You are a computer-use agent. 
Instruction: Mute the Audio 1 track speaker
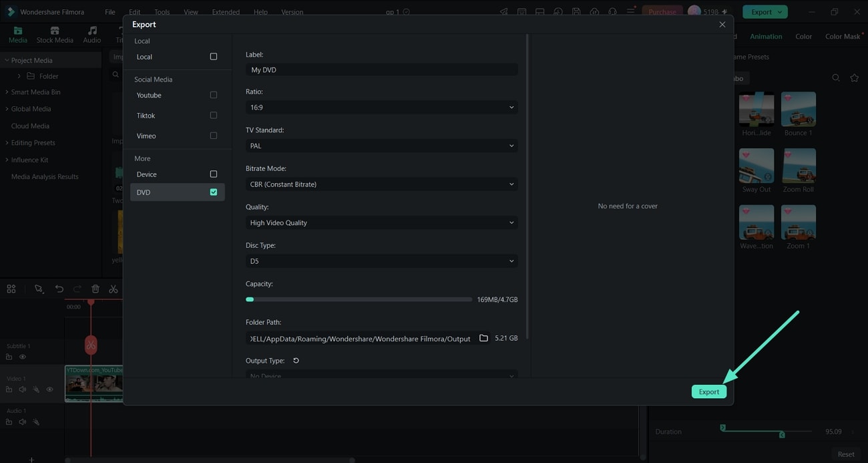pos(23,422)
